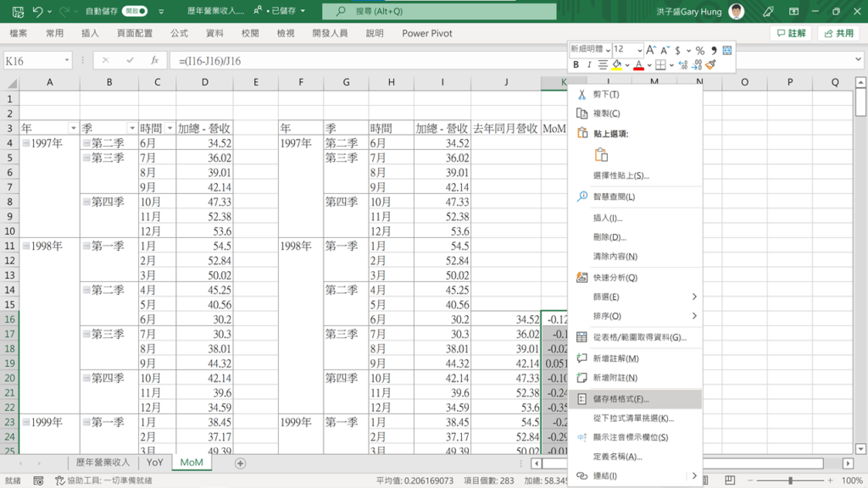Image resolution: width=868 pixels, height=488 pixels.
Task: Click the save icon in title bar
Action: [18, 11]
